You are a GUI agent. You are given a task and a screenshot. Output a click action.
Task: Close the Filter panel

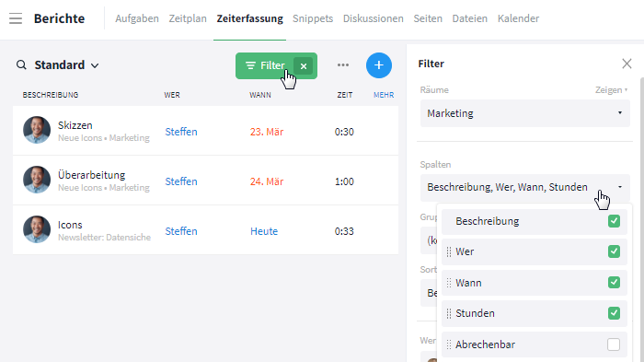pyautogui.click(x=627, y=64)
